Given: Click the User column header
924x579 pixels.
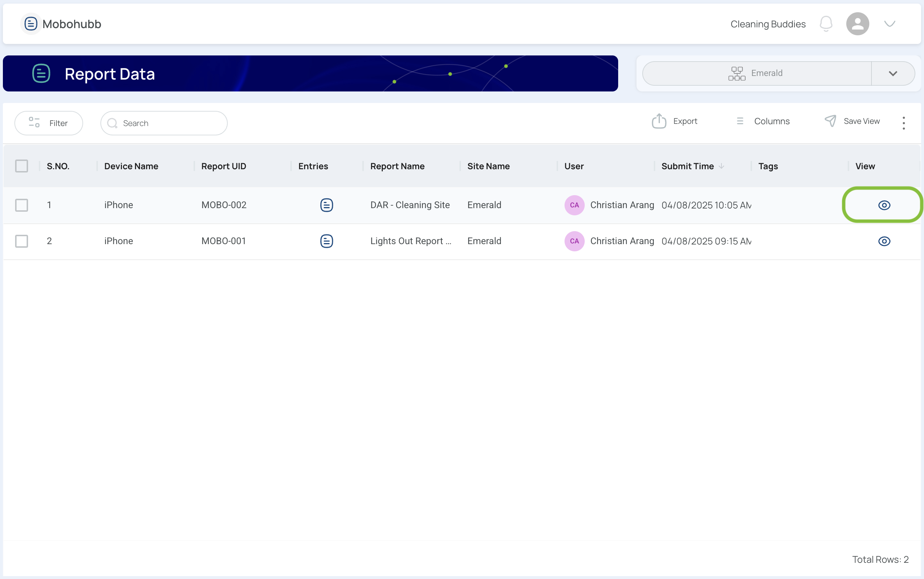Looking at the screenshot, I should click(x=574, y=166).
